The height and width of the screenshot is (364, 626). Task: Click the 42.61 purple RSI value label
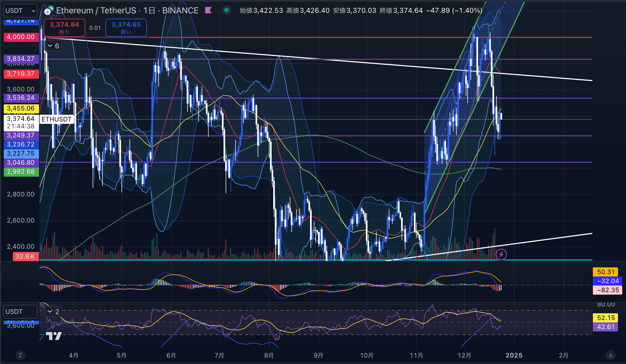[605, 327]
